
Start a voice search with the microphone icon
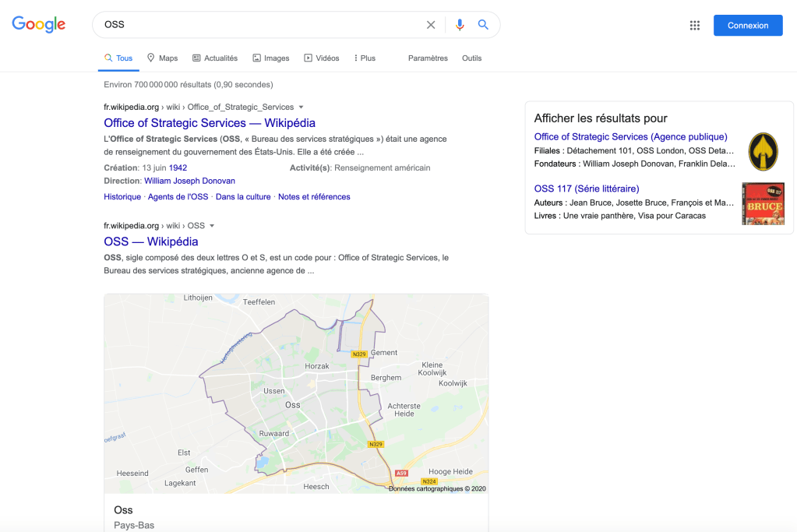[459, 24]
